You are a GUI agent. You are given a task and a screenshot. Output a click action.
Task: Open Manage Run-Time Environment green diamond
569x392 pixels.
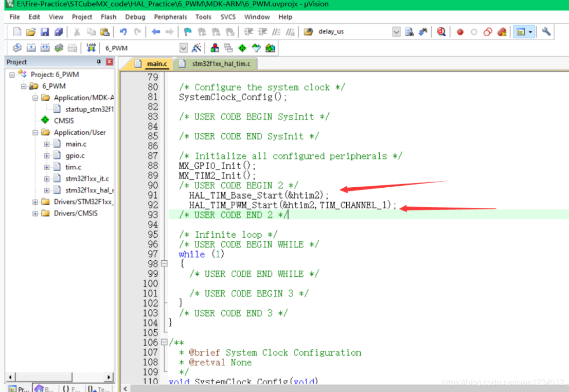[x=242, y=48]
